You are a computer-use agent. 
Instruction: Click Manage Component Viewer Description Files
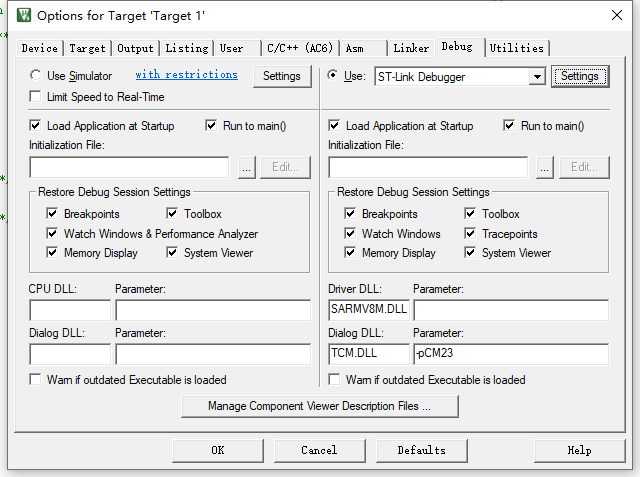[x=319, y=406]
